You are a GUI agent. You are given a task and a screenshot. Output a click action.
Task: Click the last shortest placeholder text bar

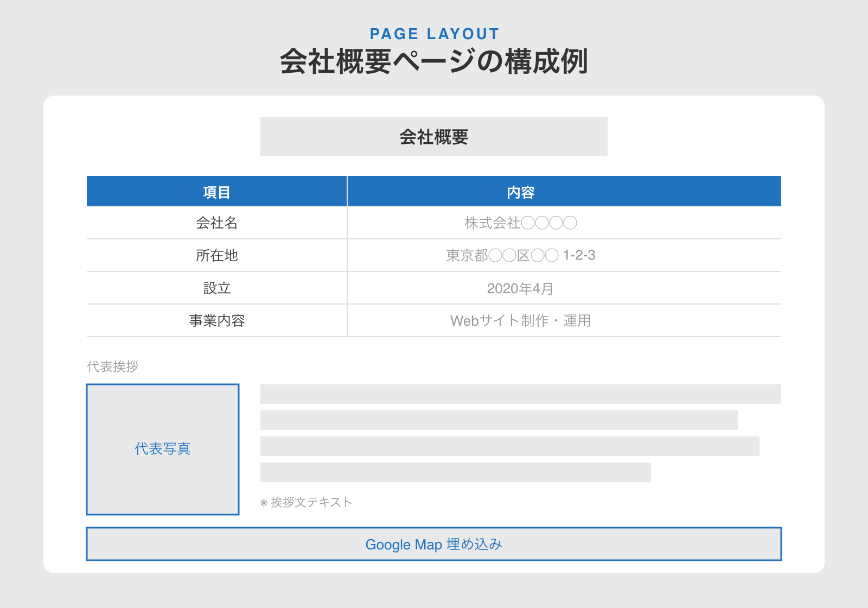coord(456,471)
